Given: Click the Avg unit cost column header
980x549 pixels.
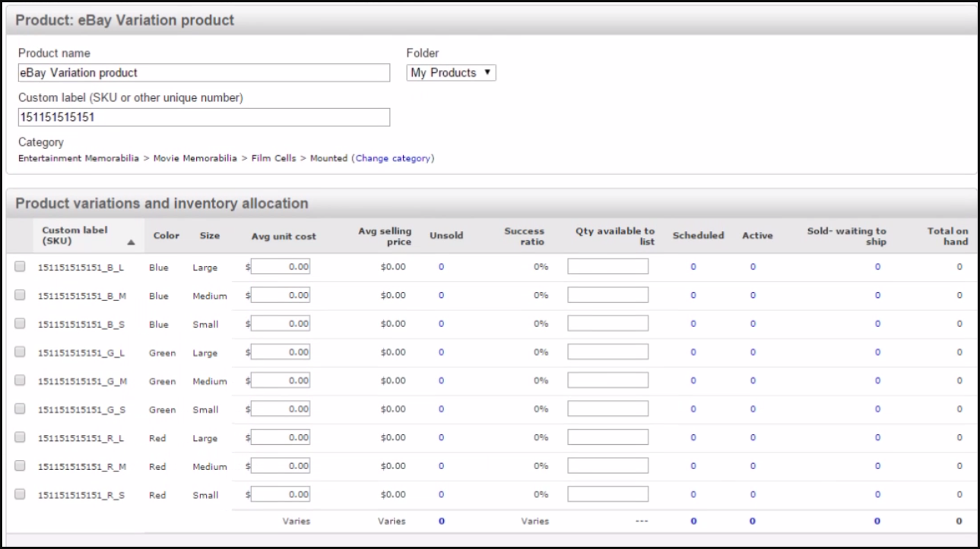Looking at the screenshot, I should 284,236.
